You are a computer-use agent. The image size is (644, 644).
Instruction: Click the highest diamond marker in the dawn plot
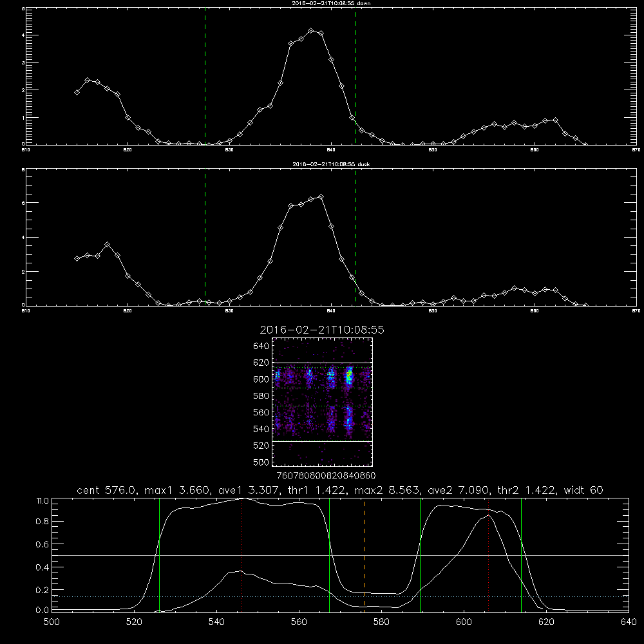(311, 30)
